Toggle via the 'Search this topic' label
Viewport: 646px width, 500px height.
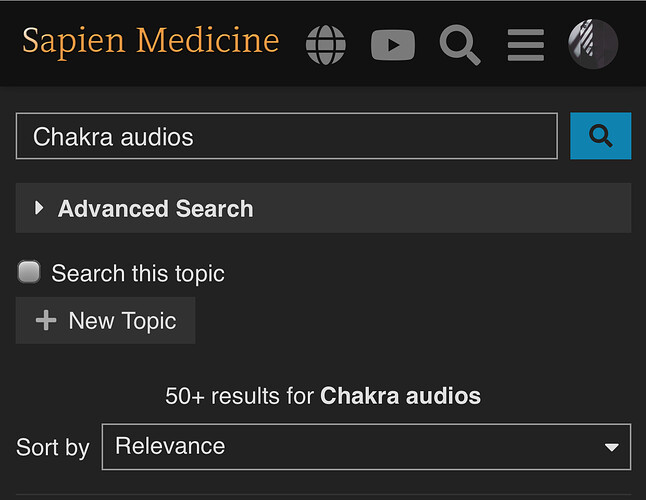[138, 273]
